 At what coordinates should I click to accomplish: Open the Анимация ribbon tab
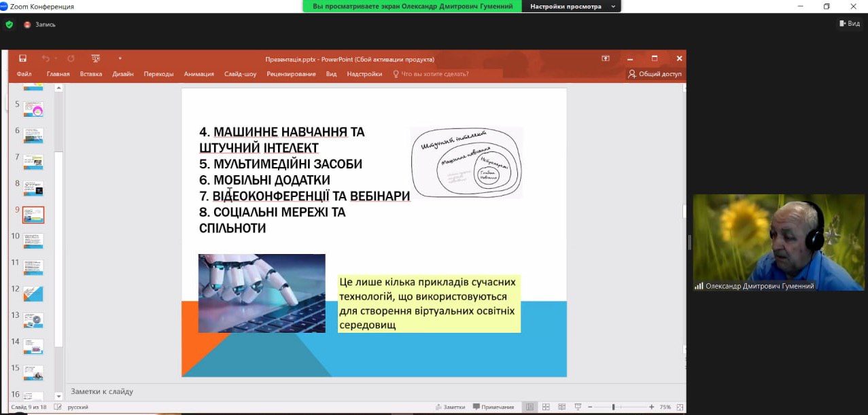pos(198,74)
